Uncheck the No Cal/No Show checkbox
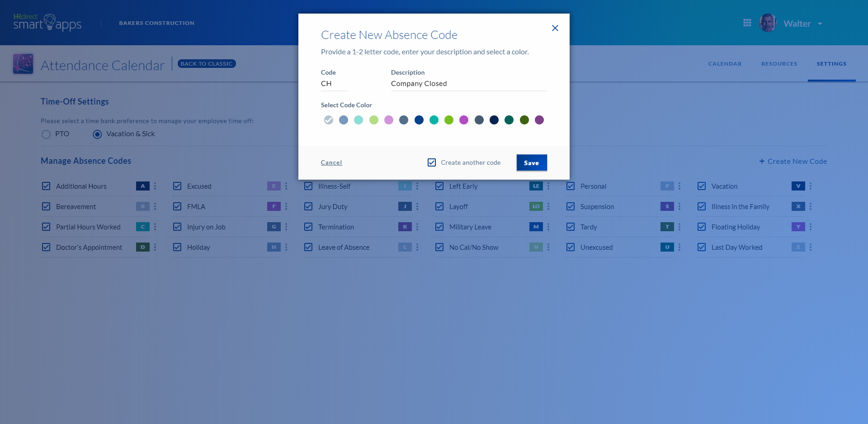The height and width of the screenshot is (424, 868). click(x=439, y=247)
